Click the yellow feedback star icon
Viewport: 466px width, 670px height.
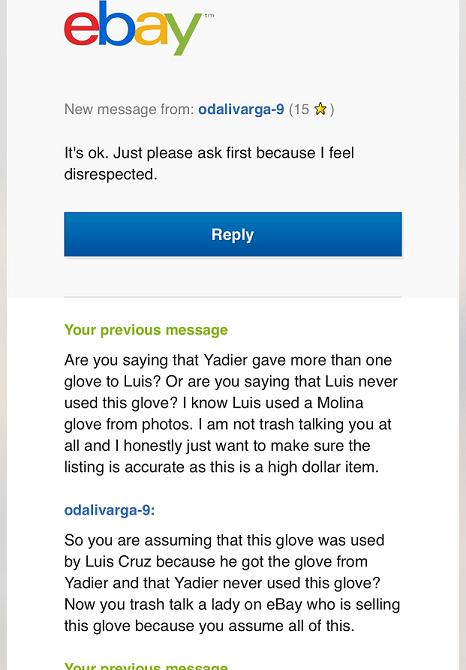[320, 109]
